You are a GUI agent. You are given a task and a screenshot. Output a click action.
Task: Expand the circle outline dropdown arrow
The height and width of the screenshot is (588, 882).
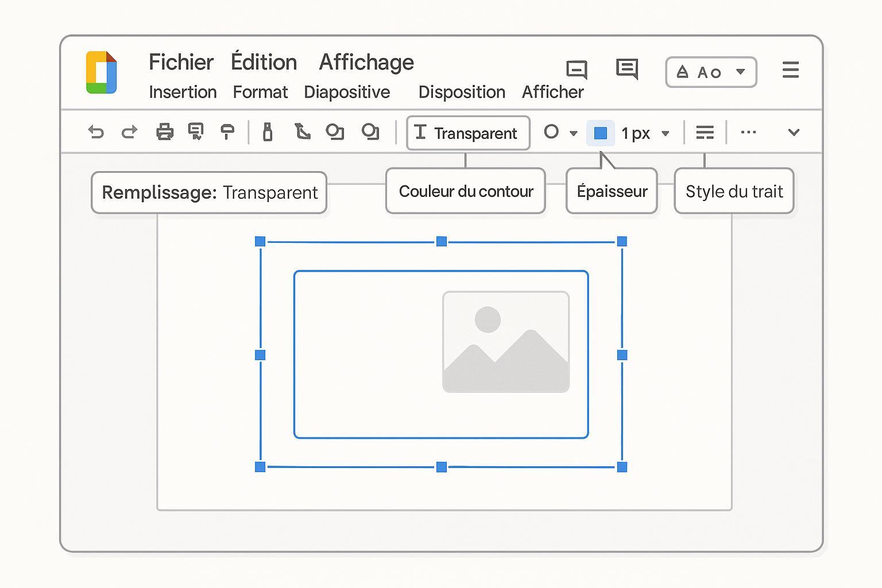[573, 133]
